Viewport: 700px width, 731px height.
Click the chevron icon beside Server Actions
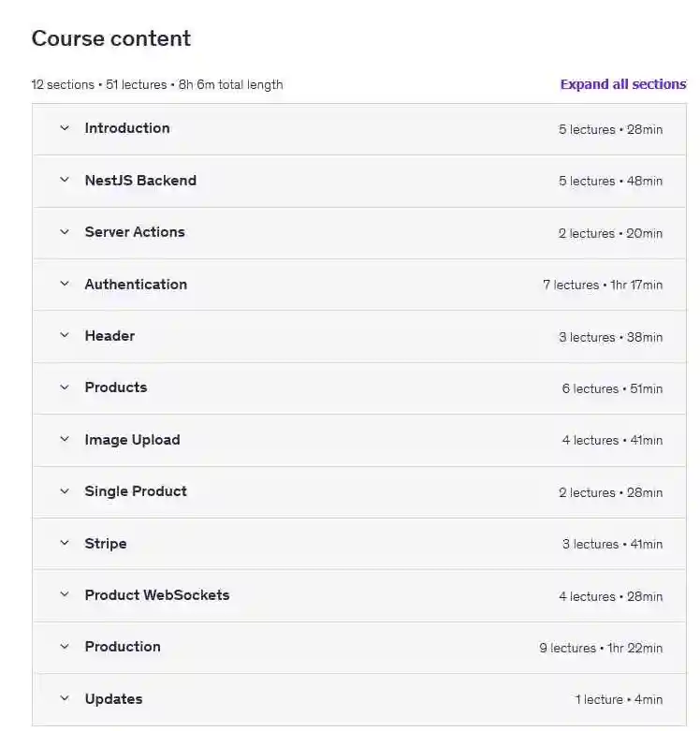(65, 232)
